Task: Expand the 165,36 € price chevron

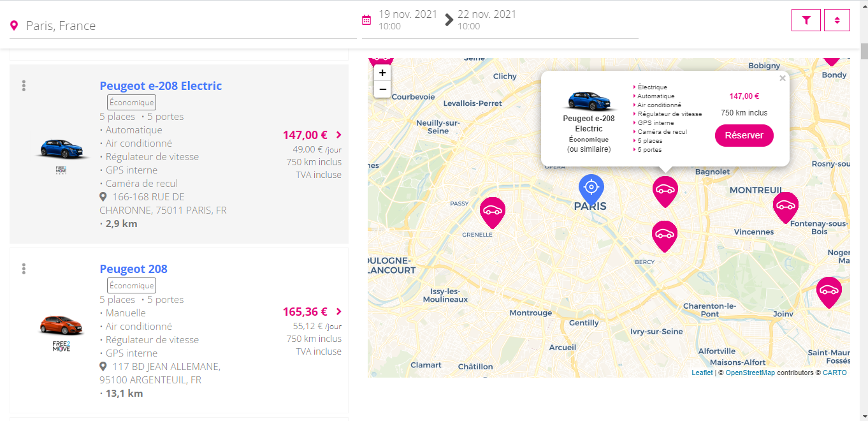Action: (x=338, y=311)
